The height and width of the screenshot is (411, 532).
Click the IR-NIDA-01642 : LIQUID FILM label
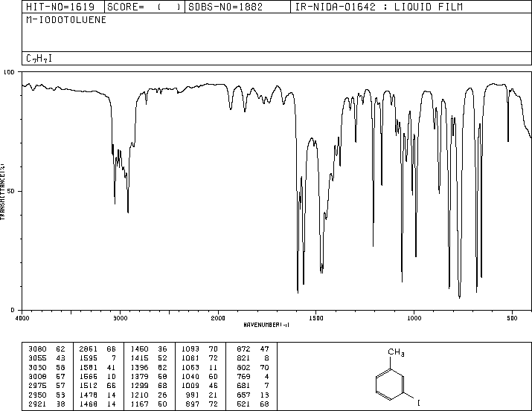[379, 7]
